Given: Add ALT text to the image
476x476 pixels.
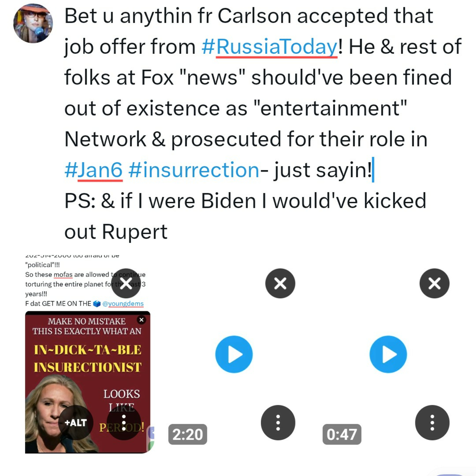Looking at the screenshot, I should 76,423.
